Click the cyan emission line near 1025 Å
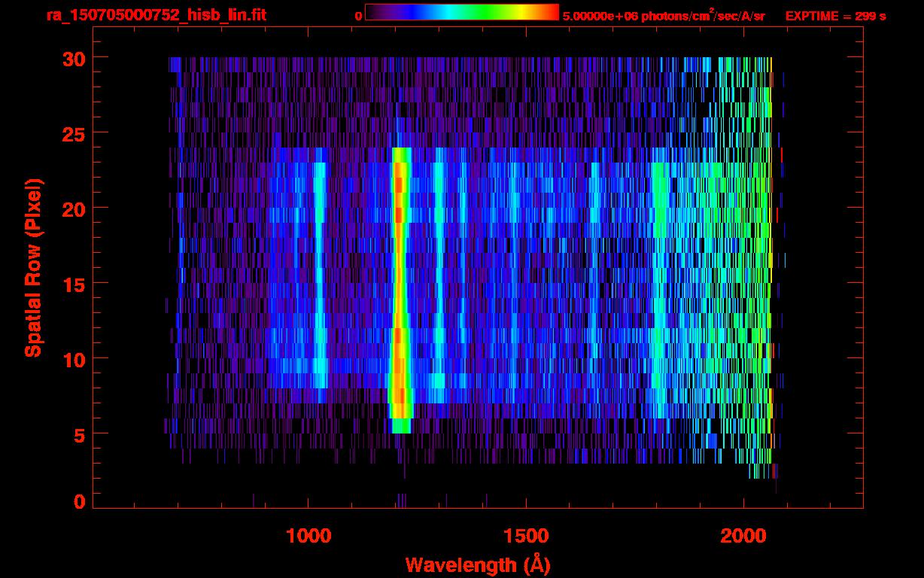 [320, 278]
